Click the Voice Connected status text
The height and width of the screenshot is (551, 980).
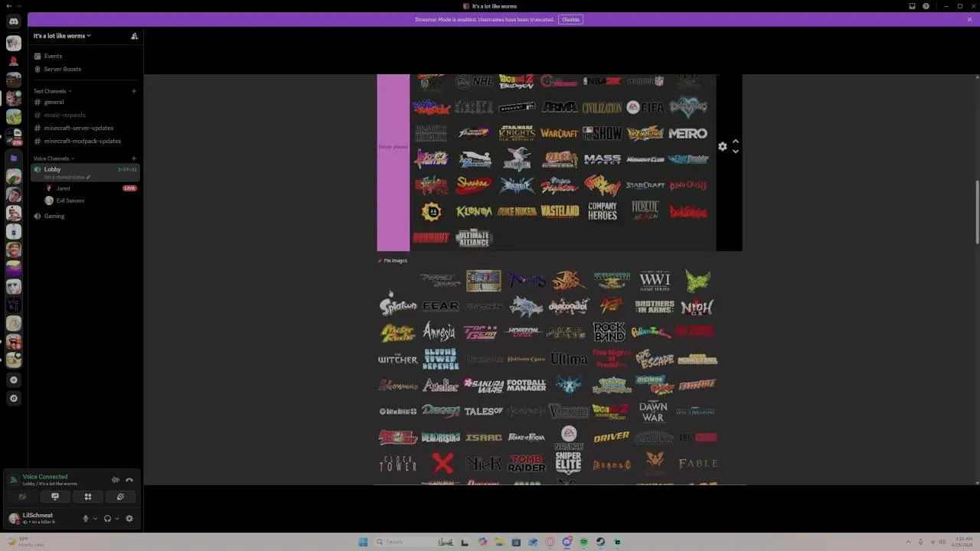point(45,477)
